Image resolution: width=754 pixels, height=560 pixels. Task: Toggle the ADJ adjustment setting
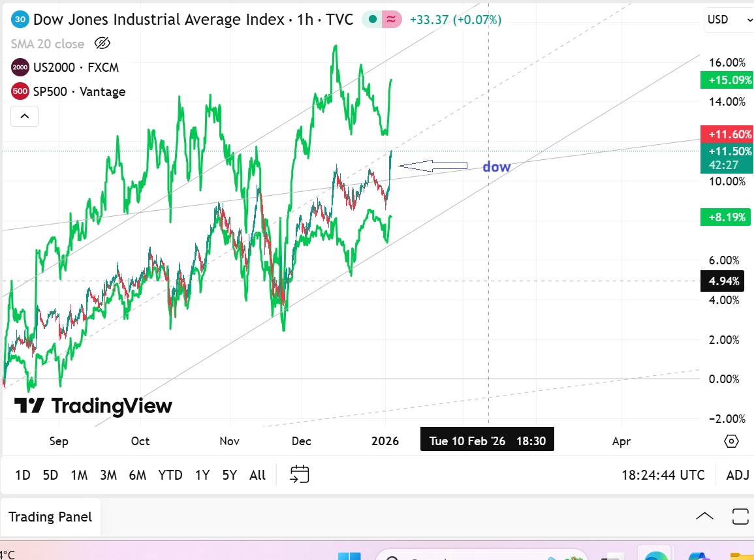coord(738,475)
